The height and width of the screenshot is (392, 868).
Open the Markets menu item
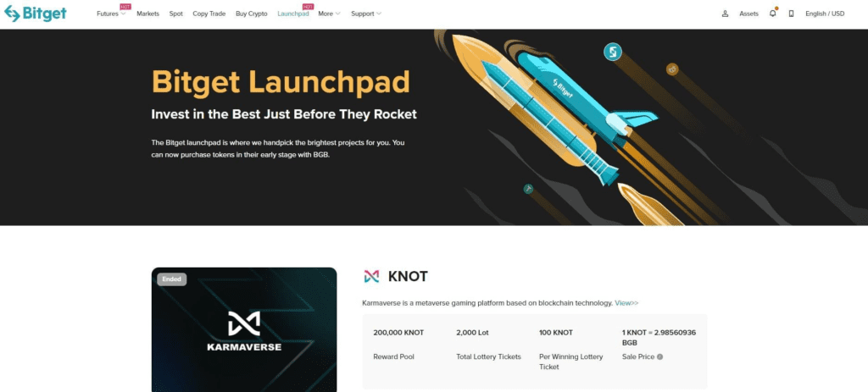(147, 14)
